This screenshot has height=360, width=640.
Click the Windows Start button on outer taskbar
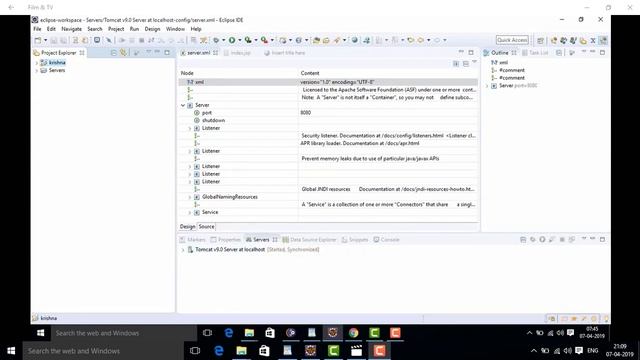pos(11,351)
